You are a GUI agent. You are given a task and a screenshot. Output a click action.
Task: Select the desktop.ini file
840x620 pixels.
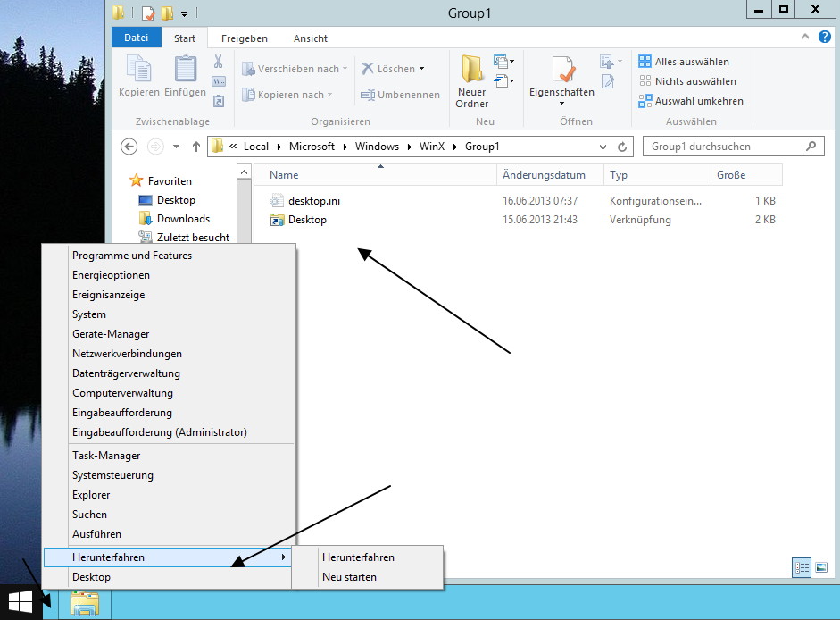coord(314,201)
